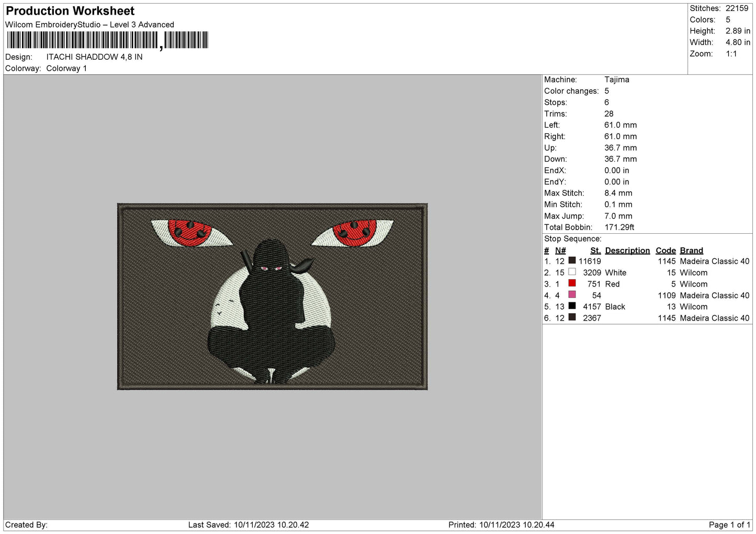Image resolution: width=756 pixels, height=534 pixels.
Task: Click code '1109' in row 4
Action: coord(667,296)
